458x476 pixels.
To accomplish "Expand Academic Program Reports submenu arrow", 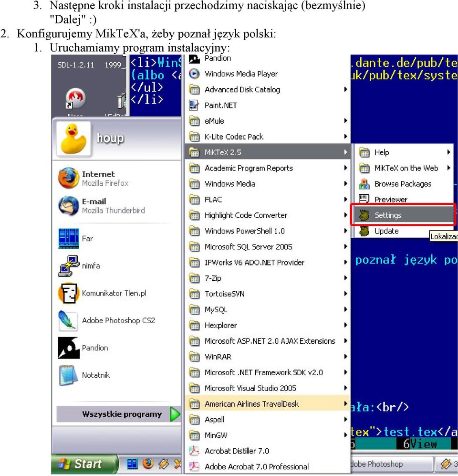I will pos(345,168).
